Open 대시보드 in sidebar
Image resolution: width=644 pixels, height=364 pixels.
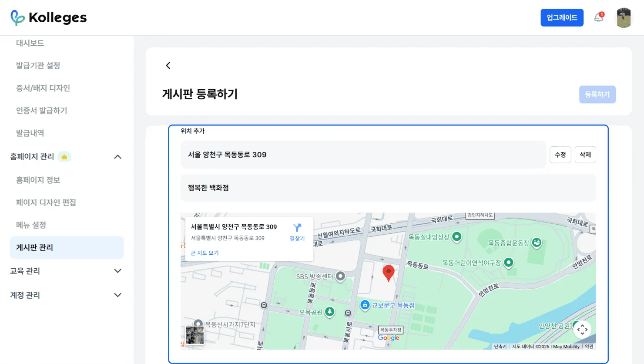(30, 43)
